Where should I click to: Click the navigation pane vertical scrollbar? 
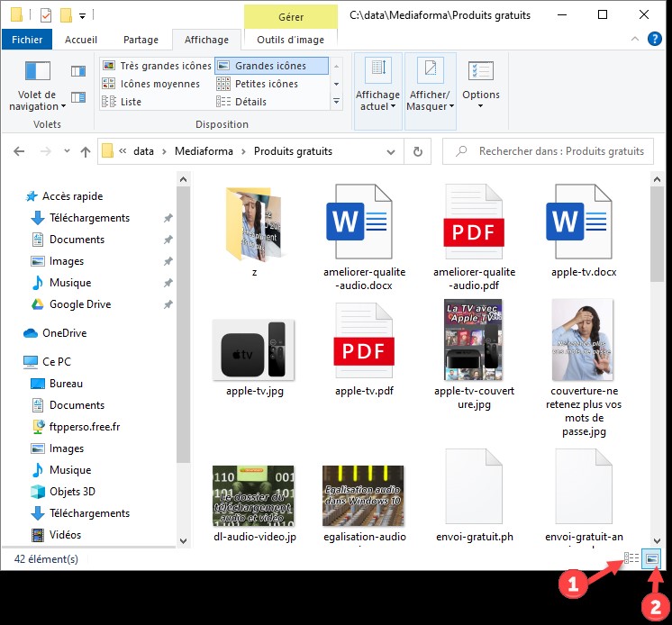(x=183, y=360)
